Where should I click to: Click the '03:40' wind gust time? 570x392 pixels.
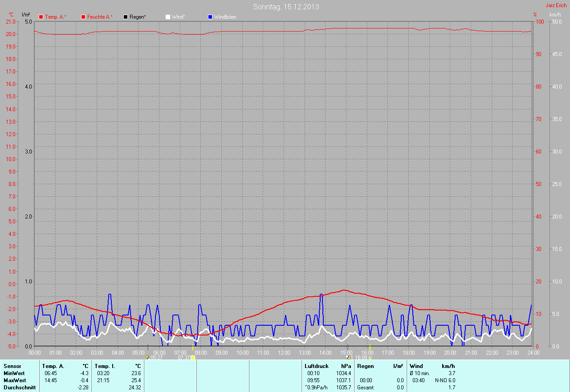[x=419, y=380]
